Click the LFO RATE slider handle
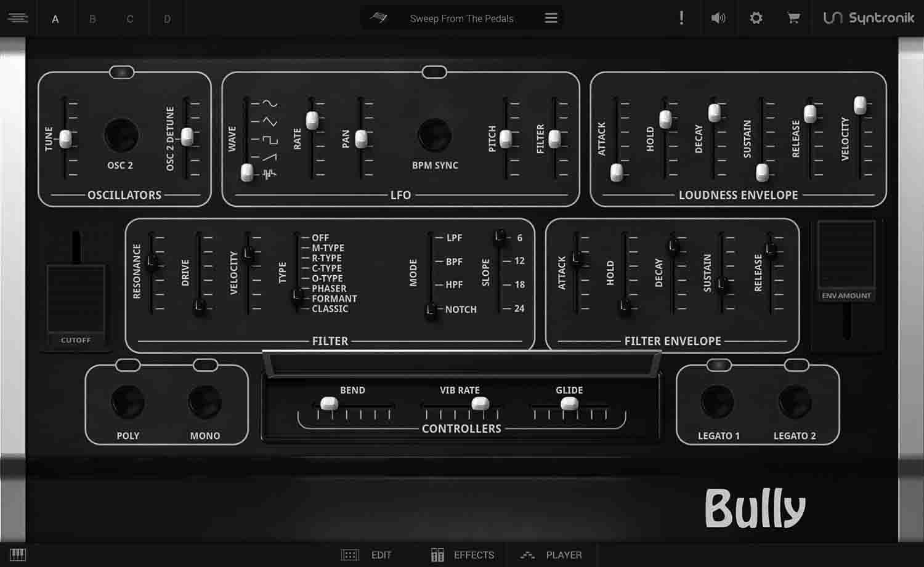This screenshot has height=567, width=924. 312,119
